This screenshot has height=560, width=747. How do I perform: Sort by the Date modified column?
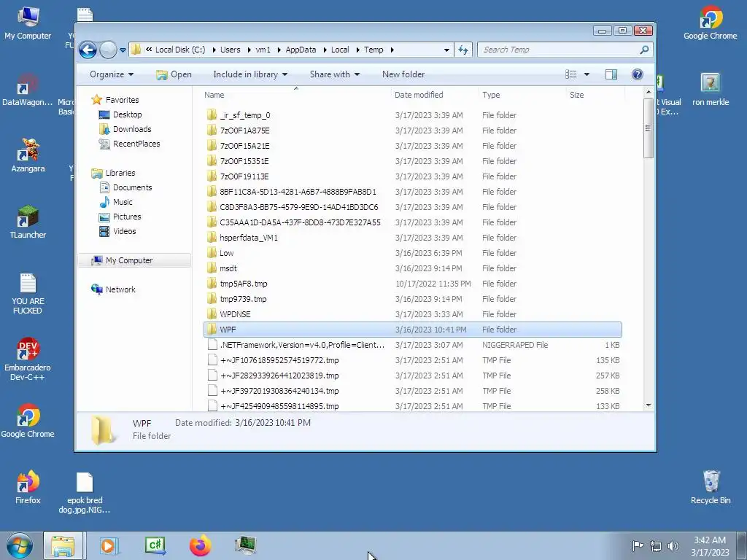(x=435, y=95)
